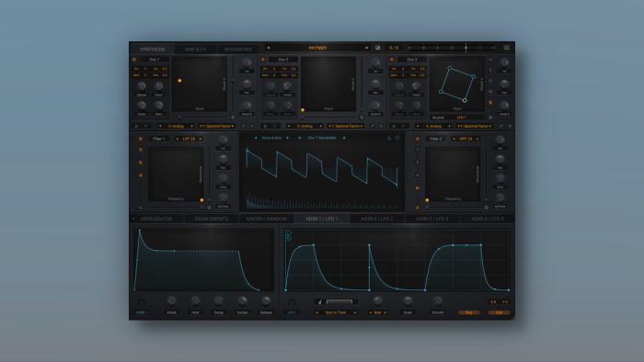
Task: Switch to the MODMATRIX tab
Action: coord(238,50)
